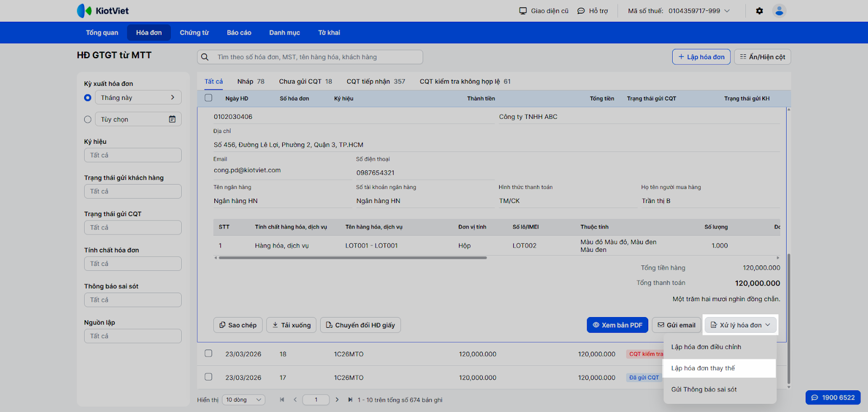Image resolution: width=868 pixels, height=412 pixels.
Task: Toggle the select-all header checkbox
Action: click(x=208, y=98)
